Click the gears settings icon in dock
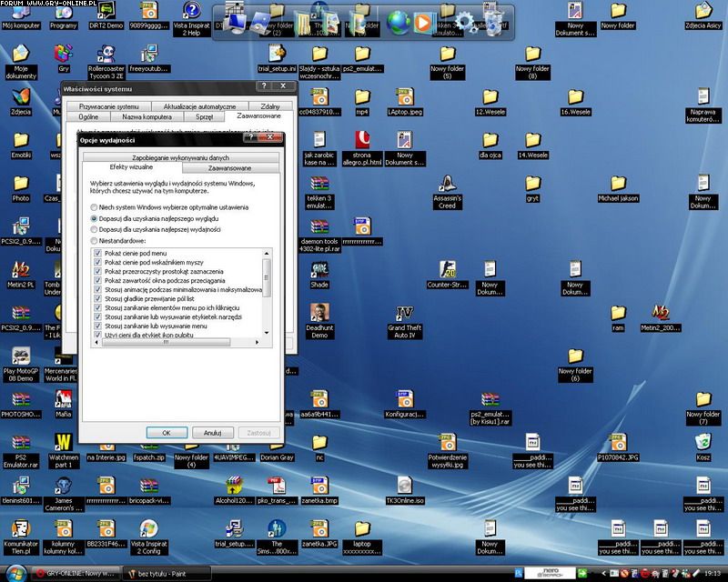Viewport: 728px width, 582px height. point(466,22)
